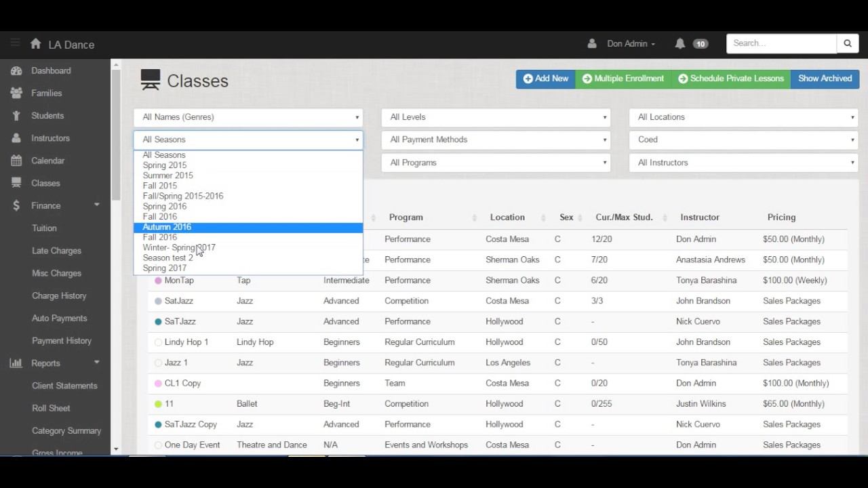Open notifications bell icon
Screen dimensions: 868x488
point(680,43)
